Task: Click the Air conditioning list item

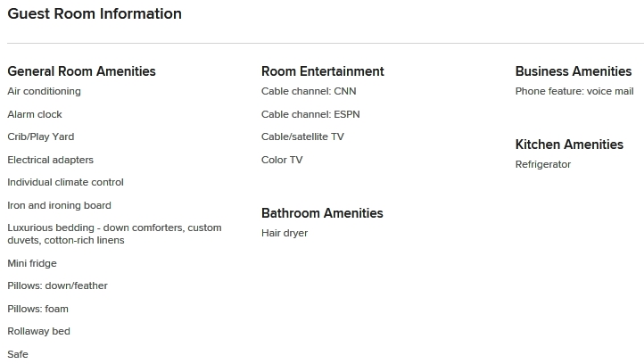Action: (x=44, y=91)
